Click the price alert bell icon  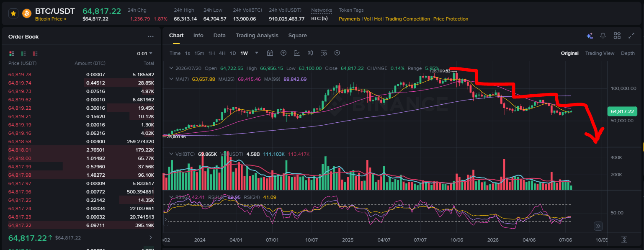click(603, 36)
